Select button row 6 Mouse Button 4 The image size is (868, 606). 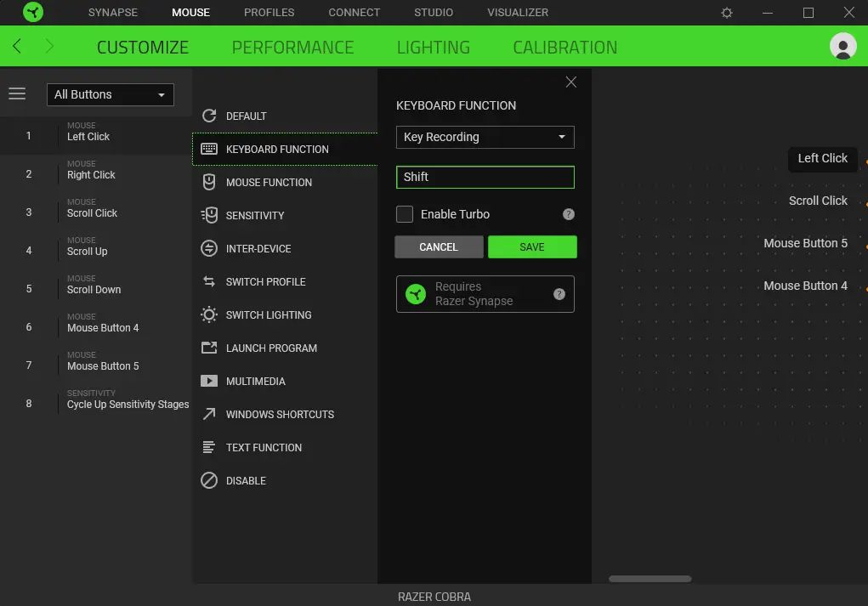(x=96, y=326)
